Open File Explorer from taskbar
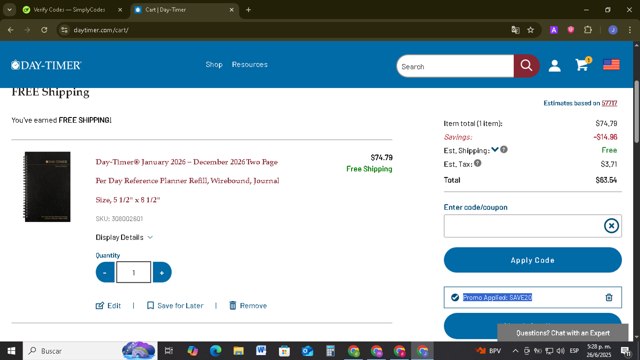Viewport: 640px width, 360px height. pos(238,351)
